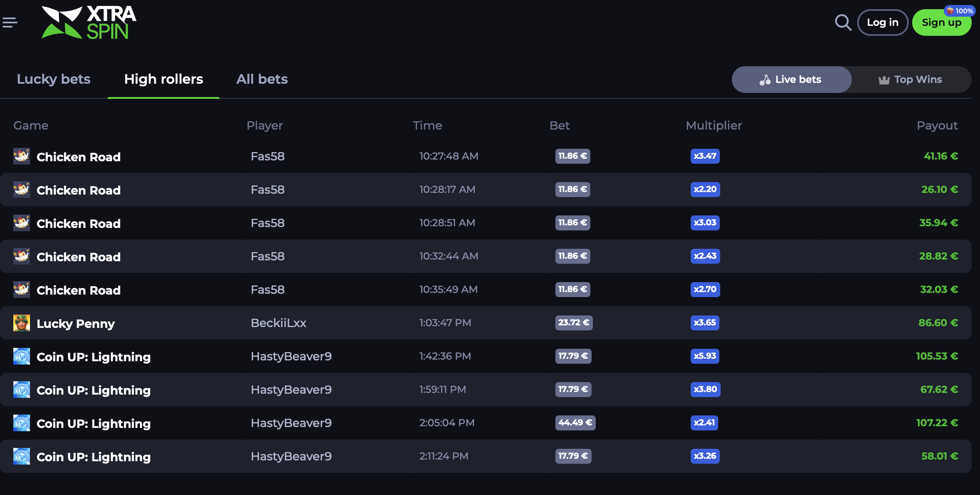Click the x2.20 multiplier badge

705,189
